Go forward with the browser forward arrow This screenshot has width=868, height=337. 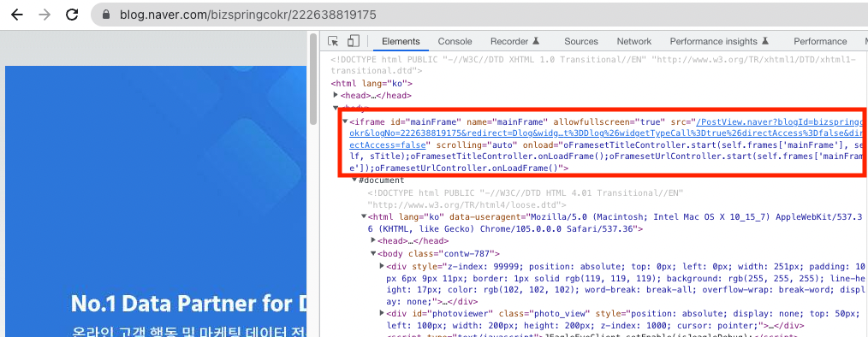[x=45, y=15]
